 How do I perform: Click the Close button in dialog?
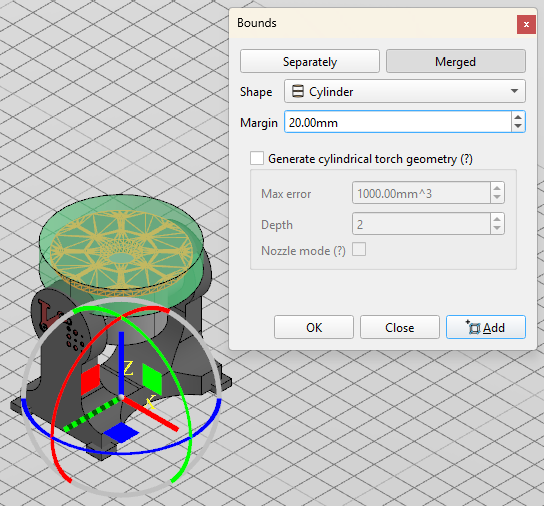[x=400, y=327]
